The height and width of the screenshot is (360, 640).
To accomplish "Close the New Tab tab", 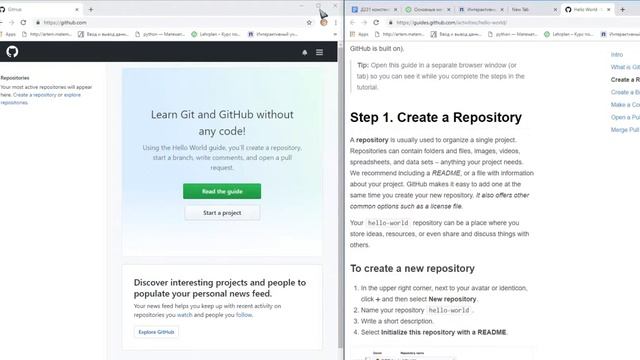I will tap(555, 9).
